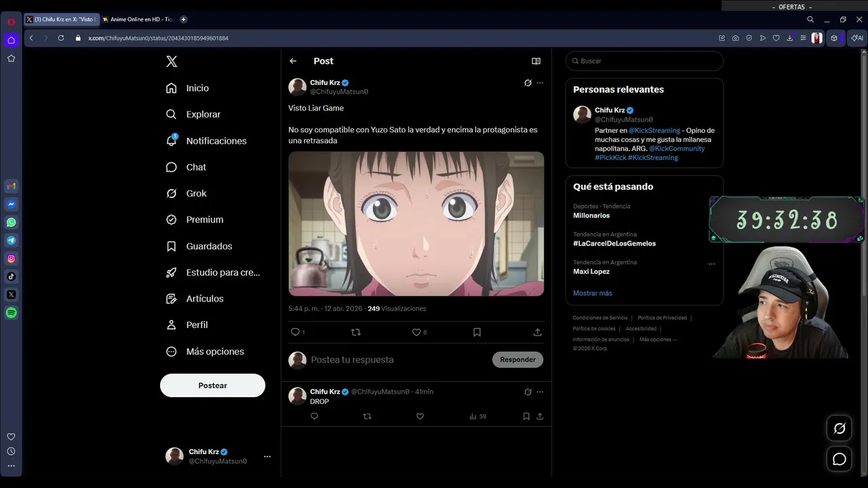The height and width of the screenshot is (488, 868).
Task: Open account switcher dots beside Chifu Krz
Action: pyautogui.click(x=267, y=456)
